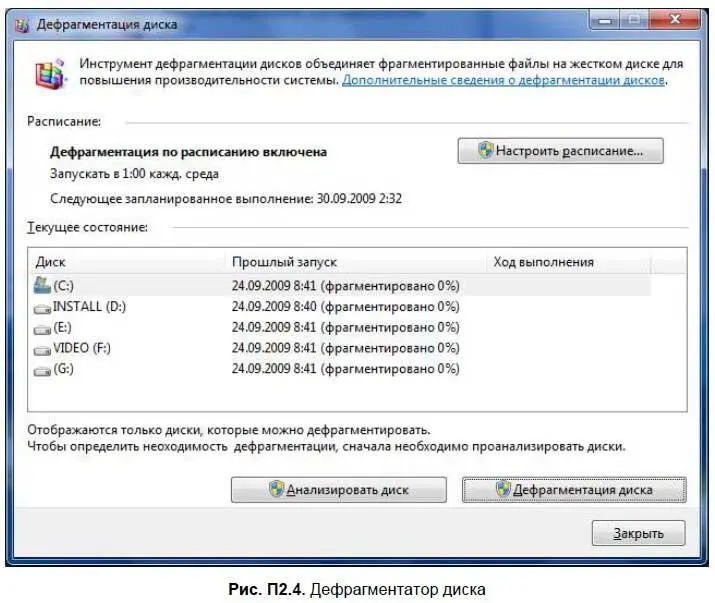Select the VIDEO (F:) disk row

341,348
